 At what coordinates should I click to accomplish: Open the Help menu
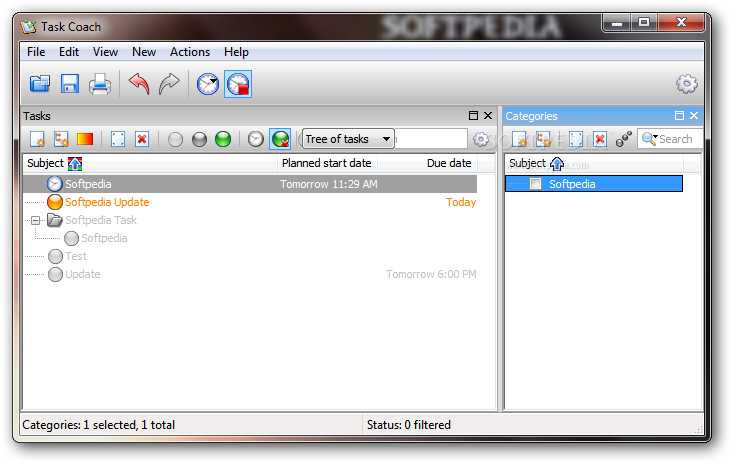[x=236, y=52]
